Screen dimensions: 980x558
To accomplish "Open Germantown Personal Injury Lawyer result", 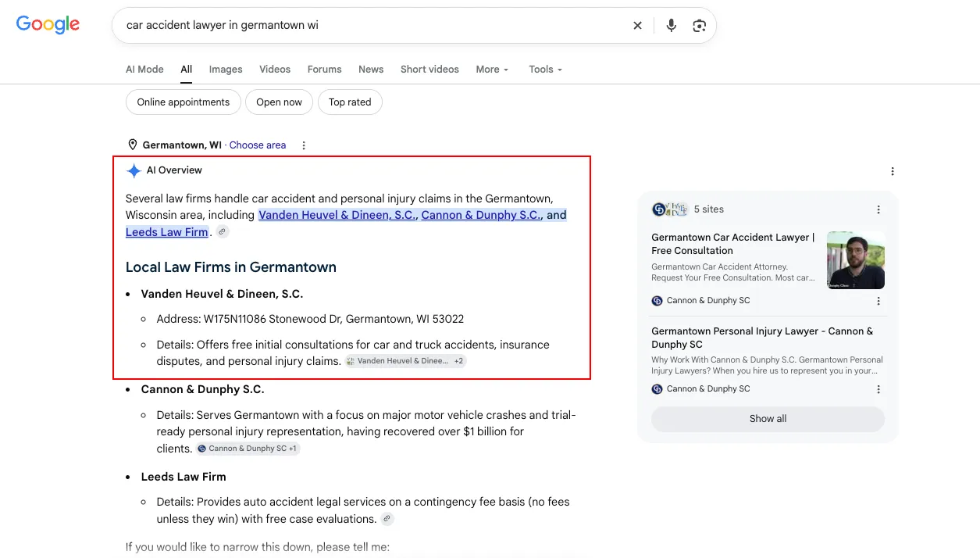I will 762,338.
